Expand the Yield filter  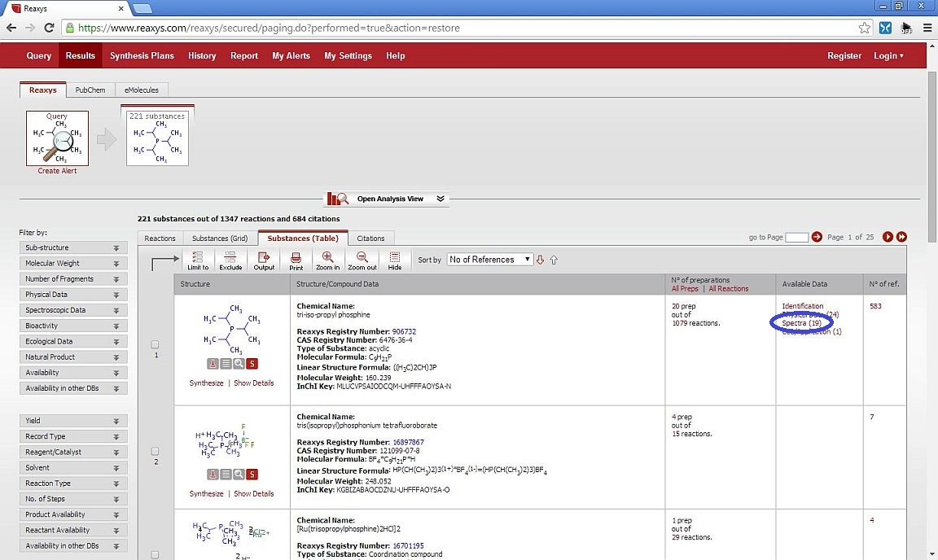tap(73, 421)
